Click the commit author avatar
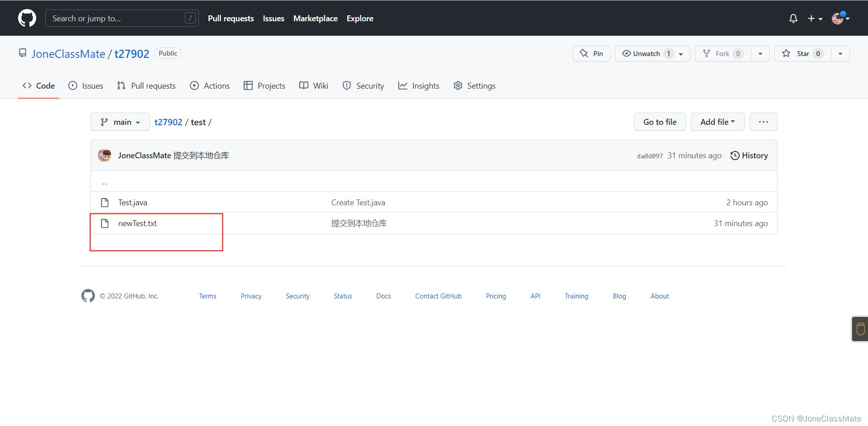The height and width of the screenshot is (426, 868). (x=105, y=155)
